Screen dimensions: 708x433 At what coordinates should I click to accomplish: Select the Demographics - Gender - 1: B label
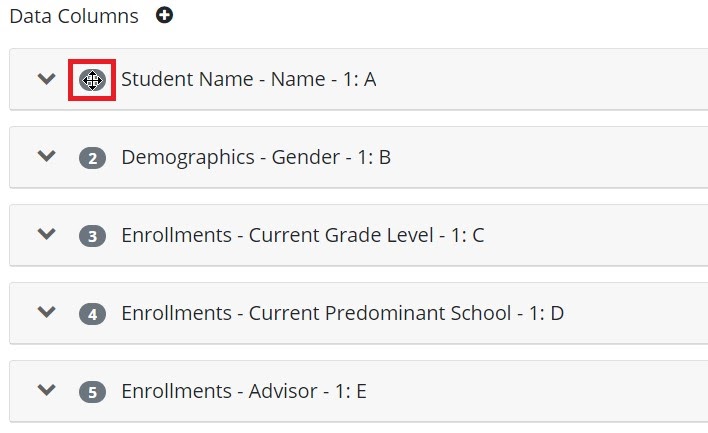(x=256, y=158)
